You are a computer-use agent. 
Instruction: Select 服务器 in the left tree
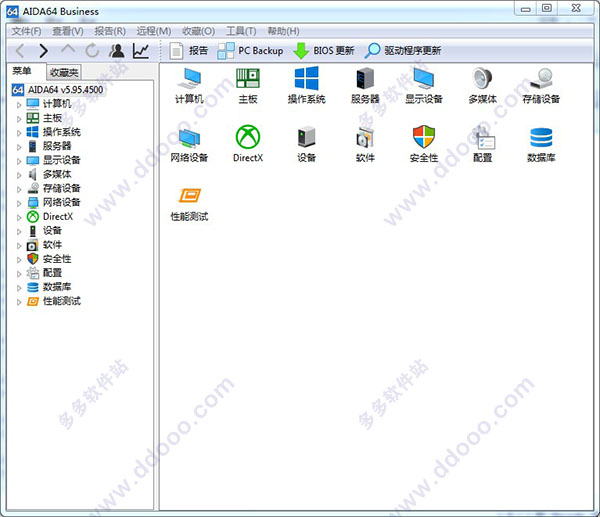pos(49,146)
